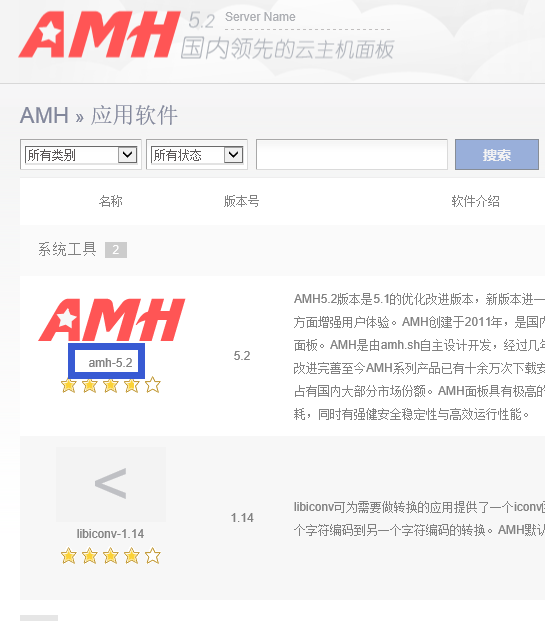Expand the 所有状态 status dropdown

point(197,154)
